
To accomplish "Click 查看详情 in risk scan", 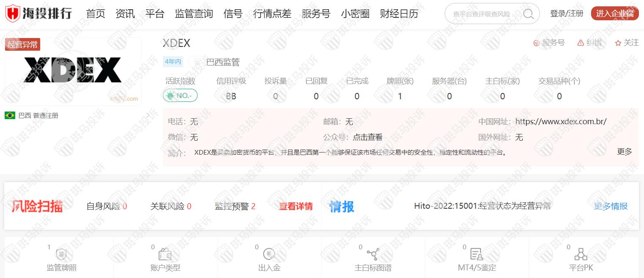I will point(296,206).
